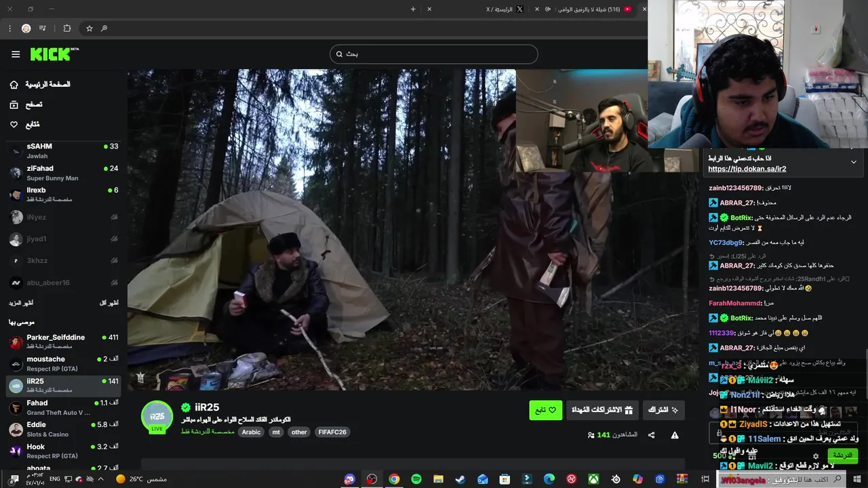
Task: Select offline channel abu_abeer16
Action: (64, 282)
